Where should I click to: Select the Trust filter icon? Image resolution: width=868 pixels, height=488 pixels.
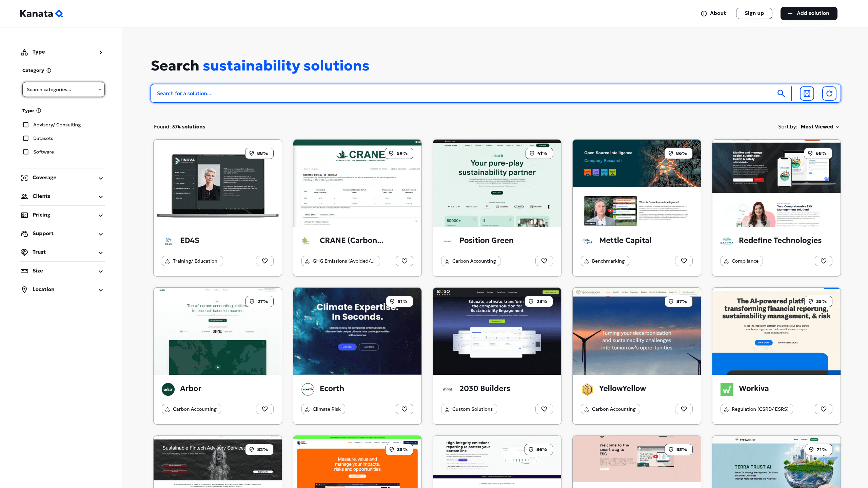(x=24, y=252)
